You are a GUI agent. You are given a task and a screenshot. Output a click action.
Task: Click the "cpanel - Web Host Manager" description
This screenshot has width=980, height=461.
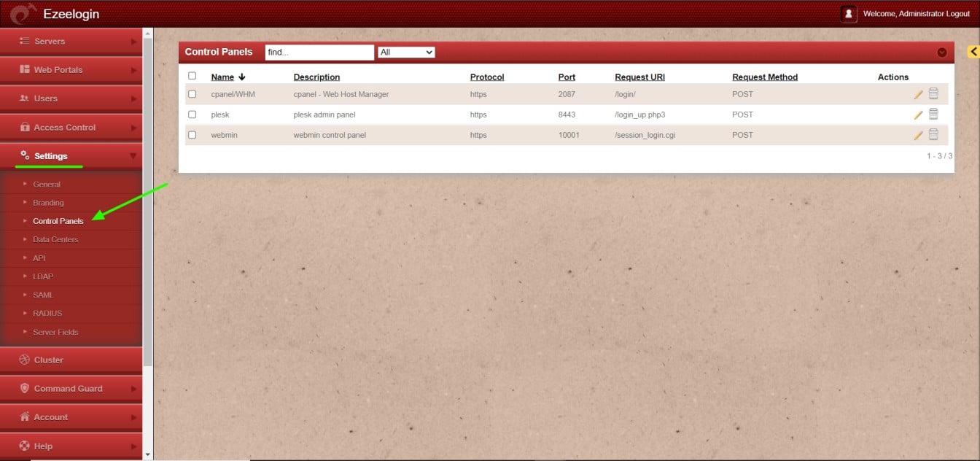tap(341, 94)
